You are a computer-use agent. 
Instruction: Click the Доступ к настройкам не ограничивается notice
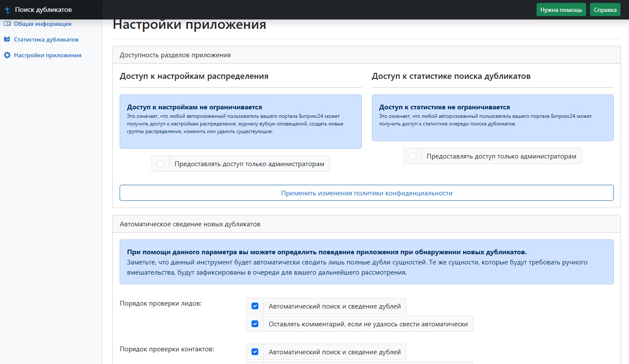[x=240, y=121]
